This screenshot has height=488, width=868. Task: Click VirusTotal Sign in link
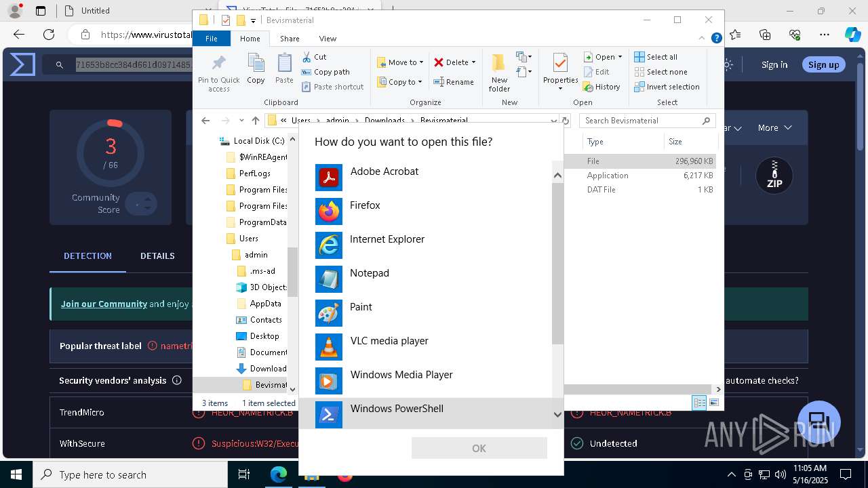click(774, 64)
